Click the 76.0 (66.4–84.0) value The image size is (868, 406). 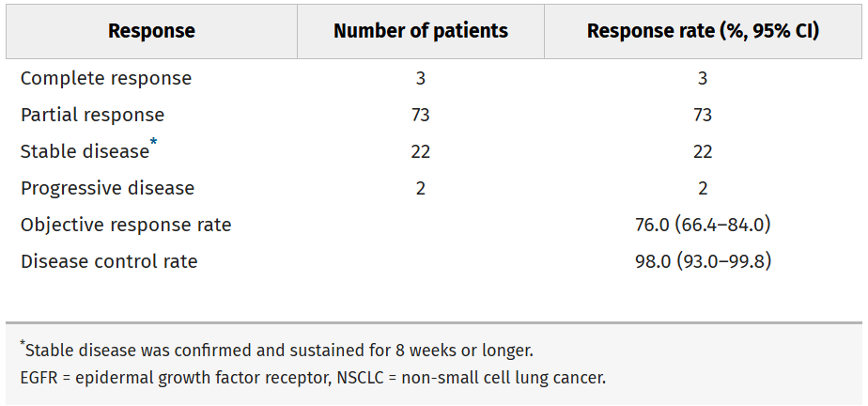(703, 226)
